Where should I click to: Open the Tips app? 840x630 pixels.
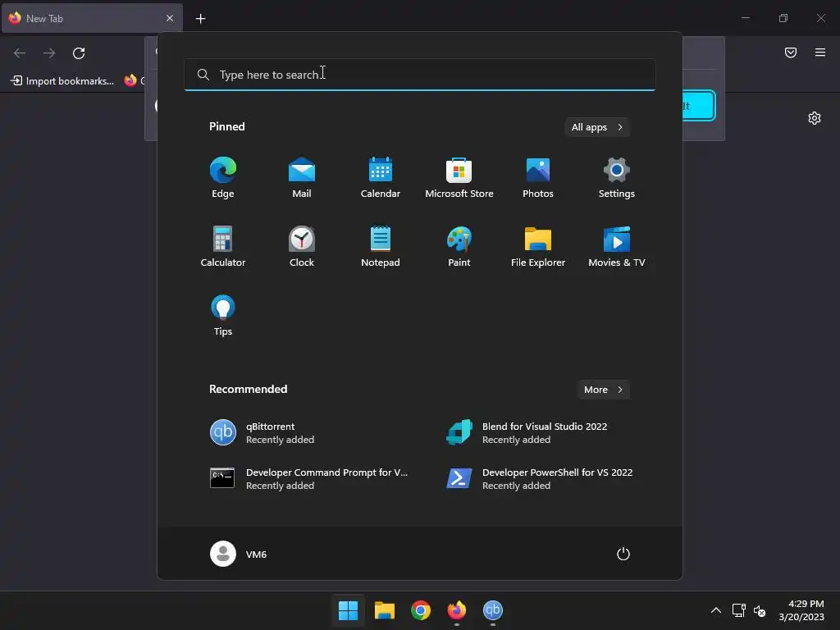[223, 316]
